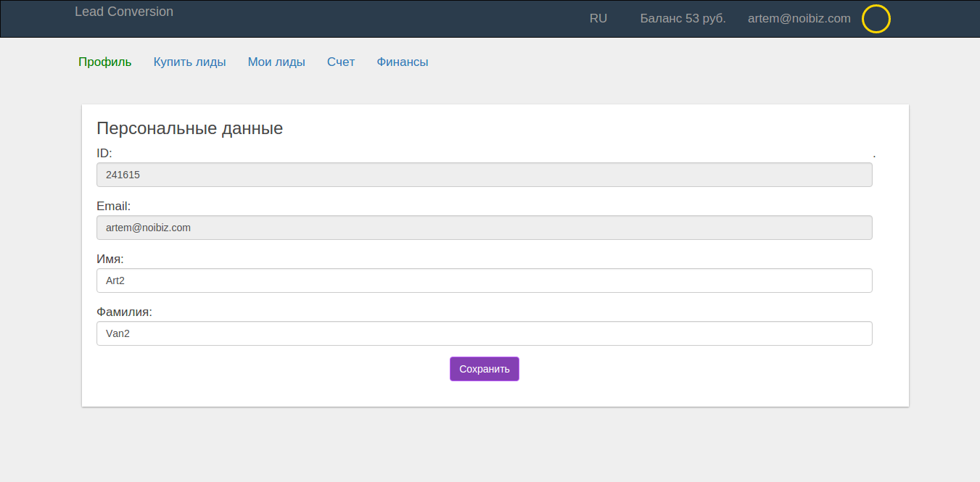Screen dimensions: 980x482
Task: Switch language using the RU selector
Action: (x=598, y=19)
